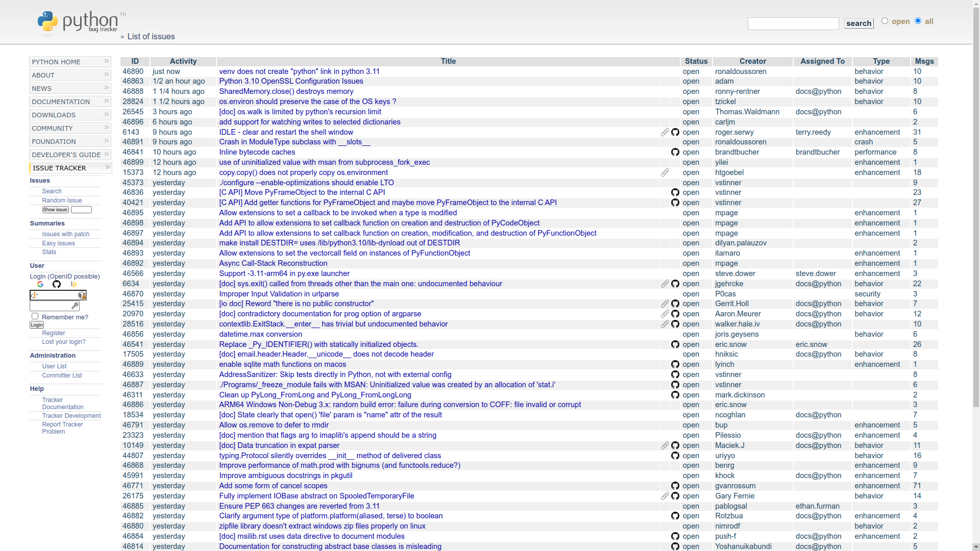Open the GitHub icon for issue 6634

[x=675, y=284]
